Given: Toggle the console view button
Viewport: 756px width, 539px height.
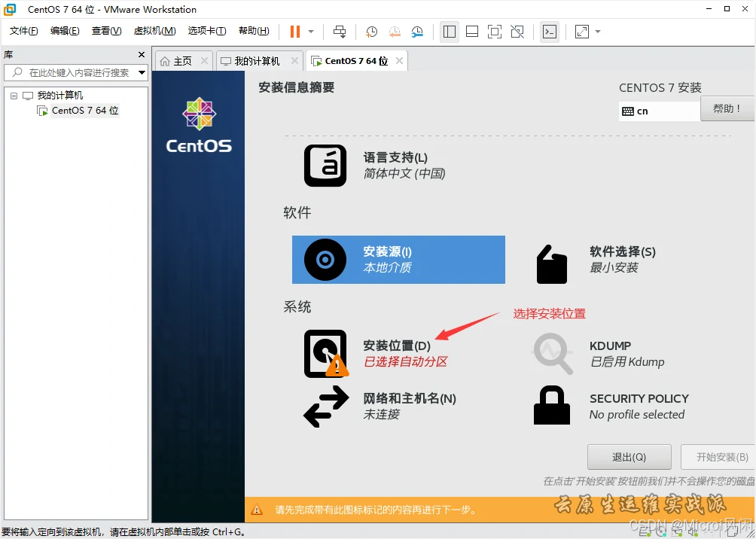Looking at the screenshot, I should click(x=550, y=32).
